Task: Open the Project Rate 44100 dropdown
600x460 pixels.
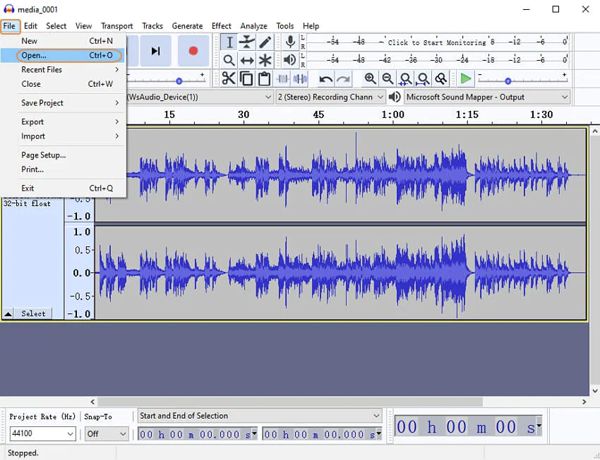Action: pos(42,434)
